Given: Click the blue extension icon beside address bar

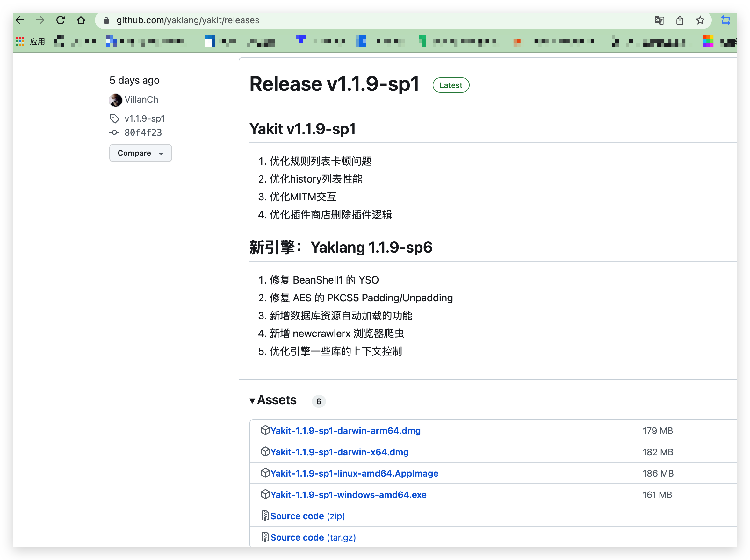Looking at the screenshot, I should point(725,20).
